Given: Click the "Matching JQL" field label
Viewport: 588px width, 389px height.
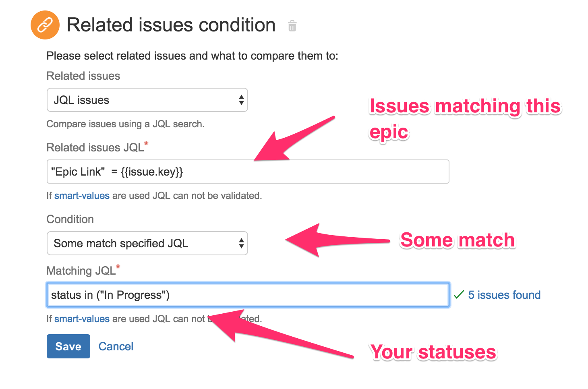Looking at the screenshot, I should coord(81,271).
